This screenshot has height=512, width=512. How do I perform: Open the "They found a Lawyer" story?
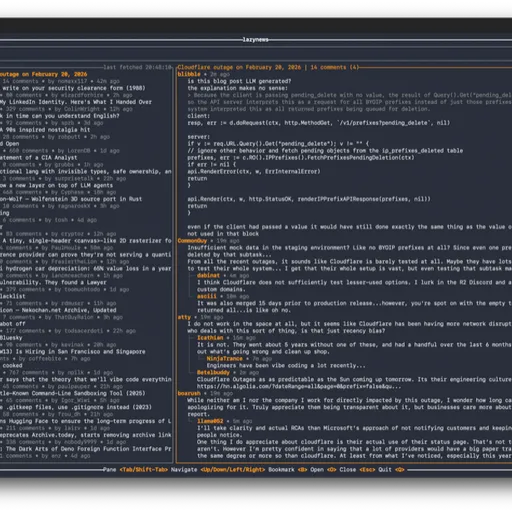pos(53,283)
